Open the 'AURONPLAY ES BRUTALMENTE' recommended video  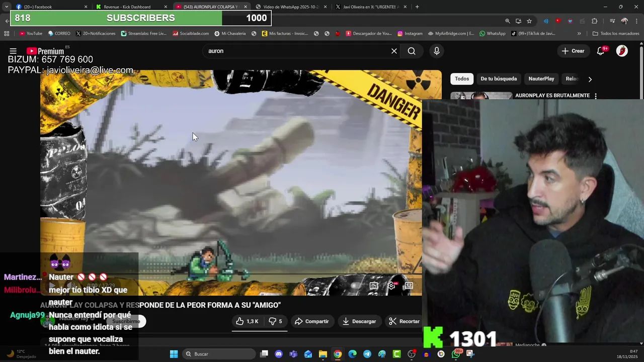pos(552,96)
